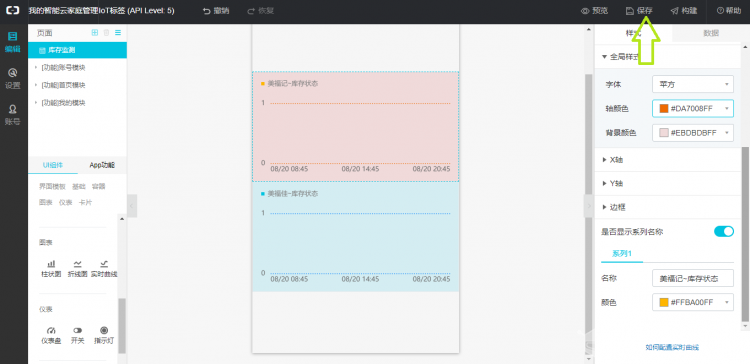
Task: Open the 背景颜色 dropdown arrow
Action: click(x=727, y=132)
